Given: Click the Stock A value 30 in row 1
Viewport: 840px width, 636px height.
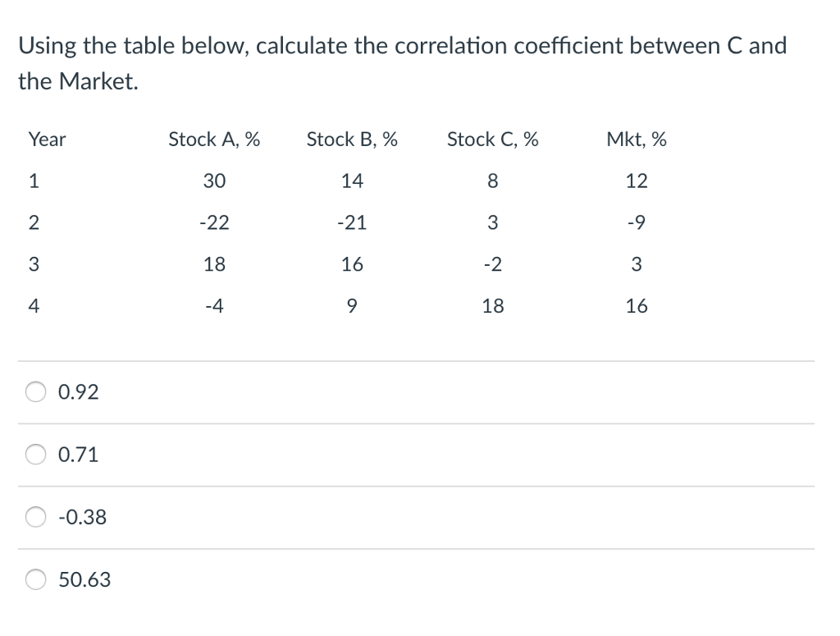Looking at the screenshot, I should click(x=214, y=181).
